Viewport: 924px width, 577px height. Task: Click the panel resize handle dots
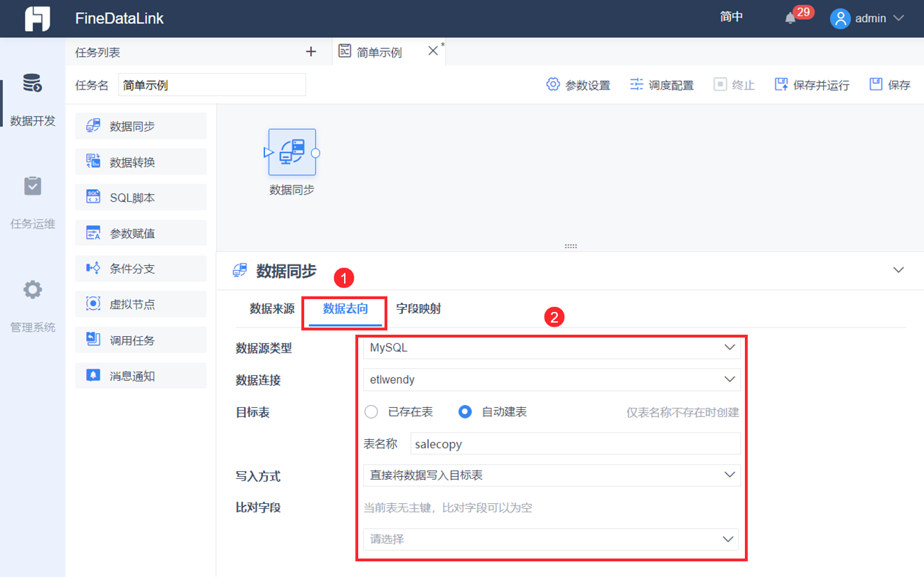570,246
